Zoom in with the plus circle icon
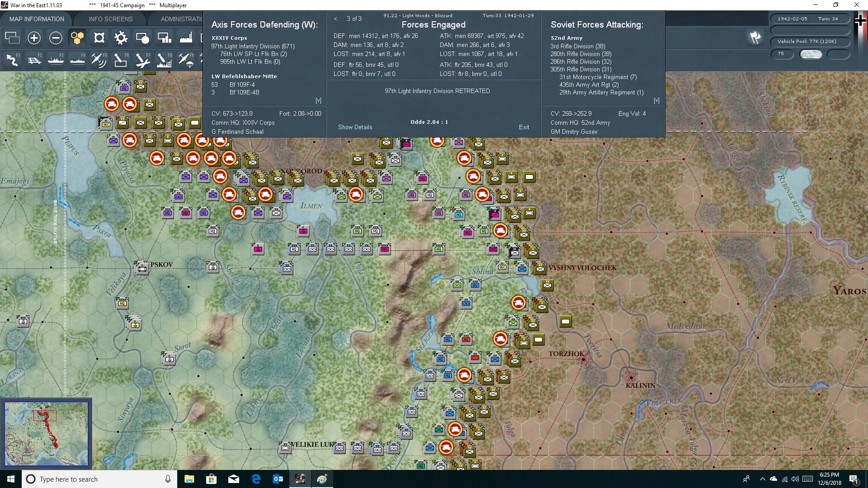This screenshot has height=488, width=868. point(34,38)
